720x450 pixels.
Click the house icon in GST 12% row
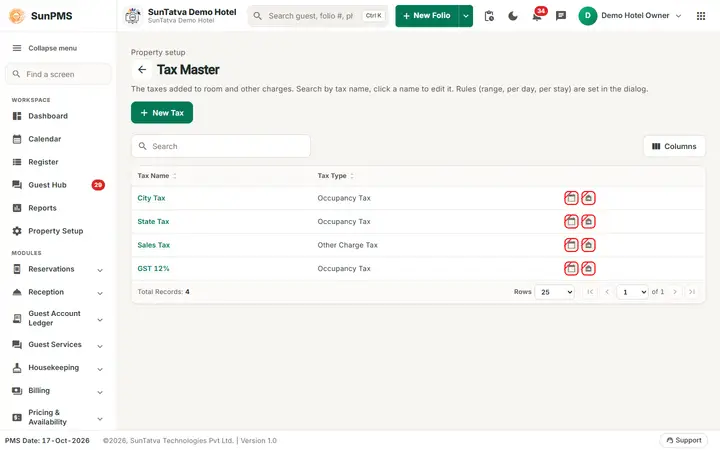[588, 269]
